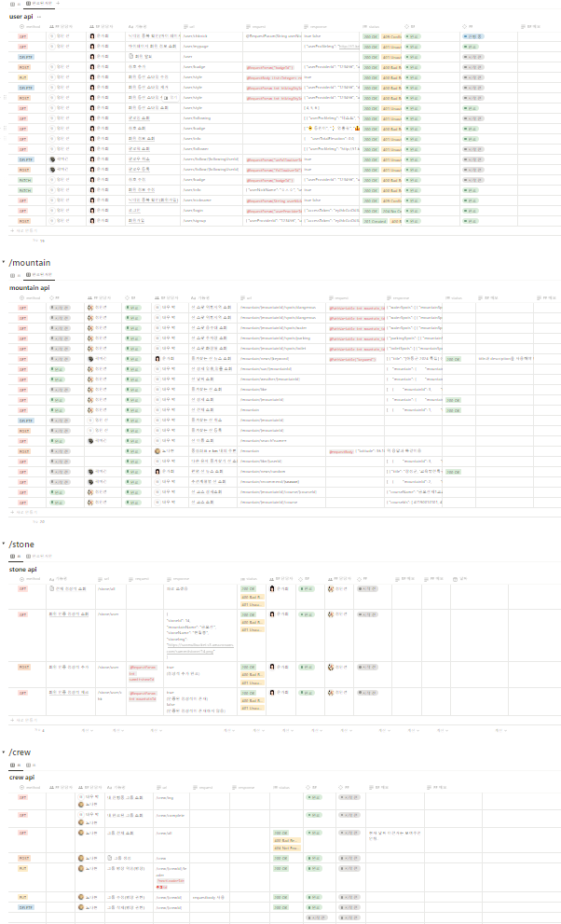Click the green 200 OK tag in stone api's first row
The image size is (561, 924).
click(249, 589)
